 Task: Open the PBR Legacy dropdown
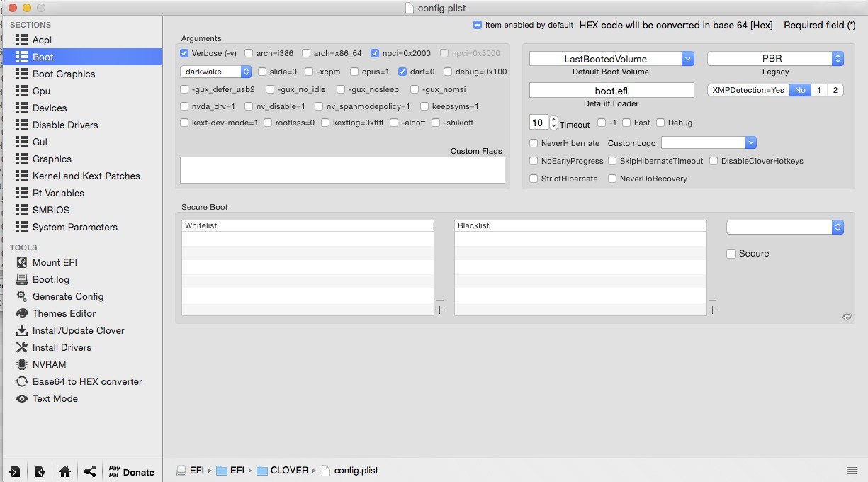[x=775, y=59]
